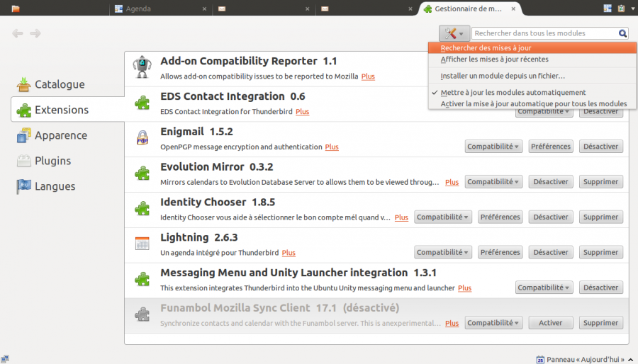
Task: Click the back arrow in add-ons manager
Action: (x=18, y=33)
